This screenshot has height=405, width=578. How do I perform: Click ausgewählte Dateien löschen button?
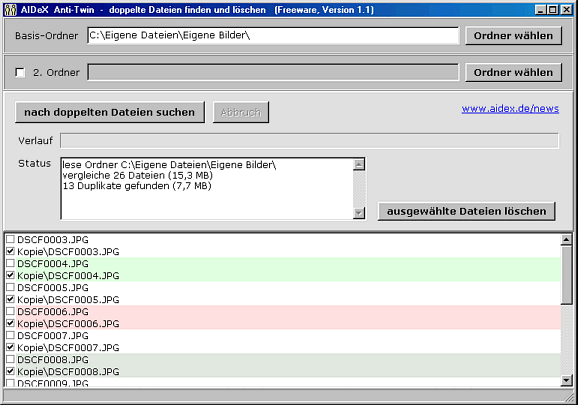point(466,211)
